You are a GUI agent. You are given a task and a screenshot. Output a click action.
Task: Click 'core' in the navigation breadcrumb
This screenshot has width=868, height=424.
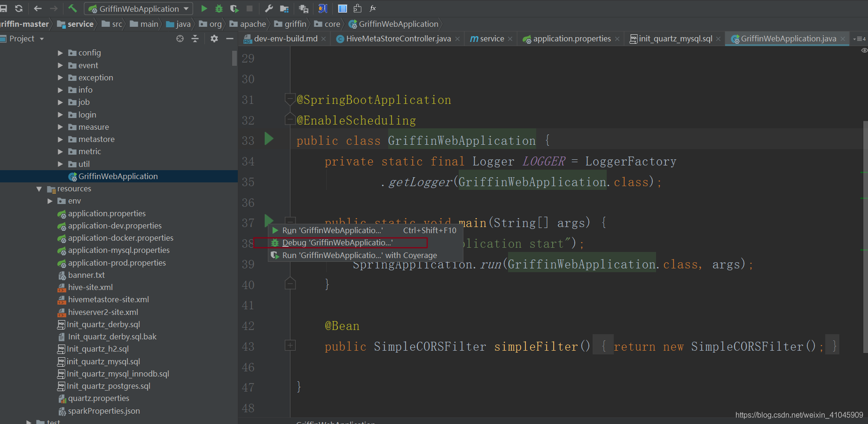332,24
